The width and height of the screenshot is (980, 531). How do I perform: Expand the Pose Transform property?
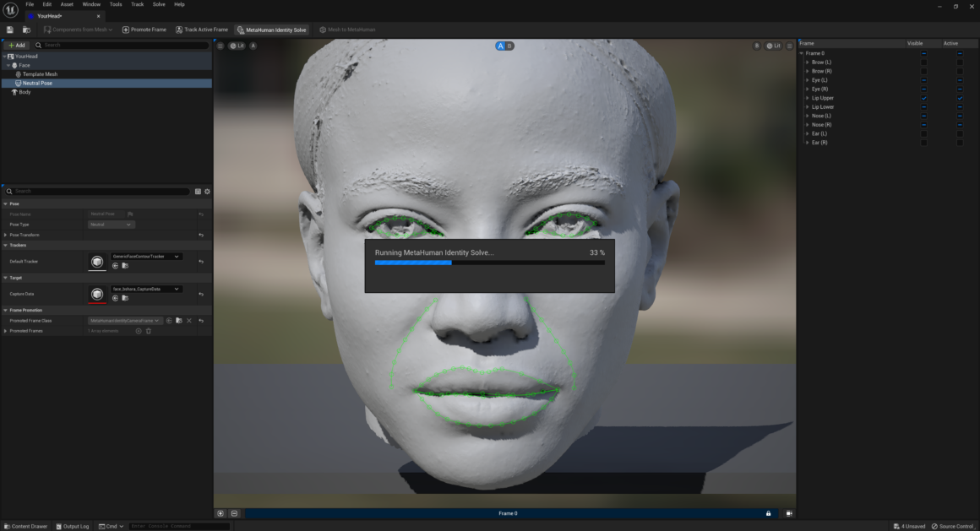6,235
